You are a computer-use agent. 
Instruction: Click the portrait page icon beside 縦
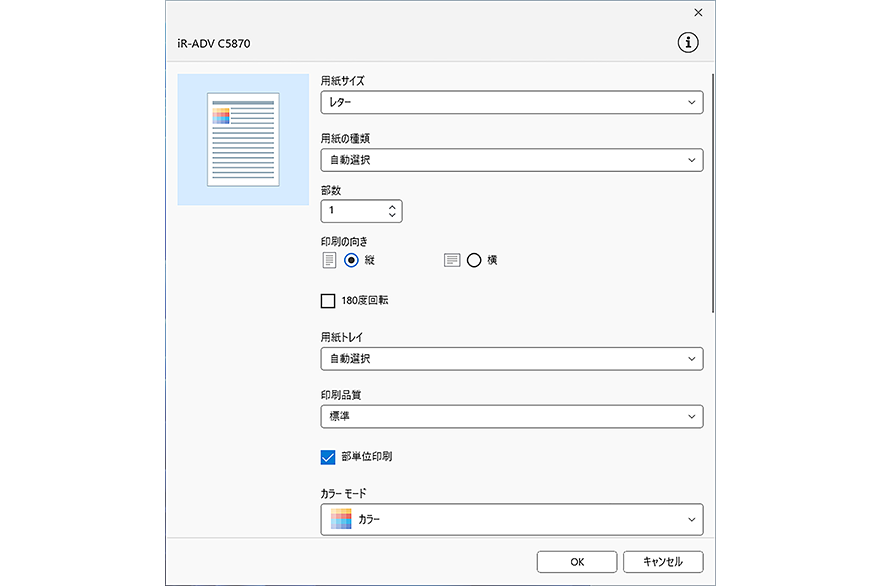[329, 259]
